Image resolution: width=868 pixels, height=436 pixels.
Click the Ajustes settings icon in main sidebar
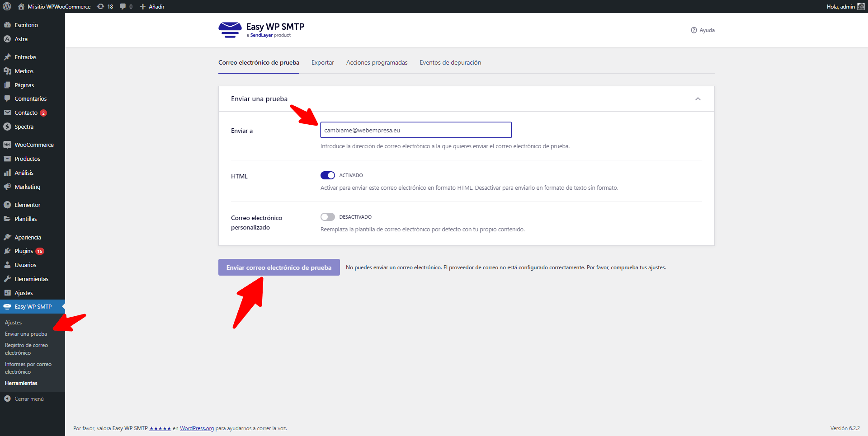(7, 293)
